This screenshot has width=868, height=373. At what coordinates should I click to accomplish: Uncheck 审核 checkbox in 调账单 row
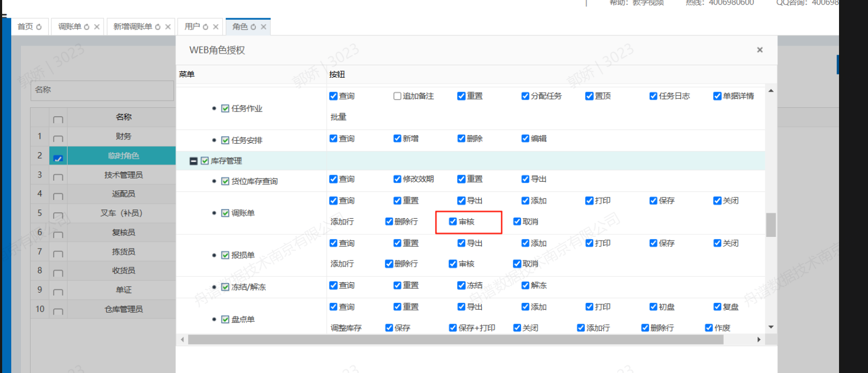pyautogui.click(x=453, y=221)
